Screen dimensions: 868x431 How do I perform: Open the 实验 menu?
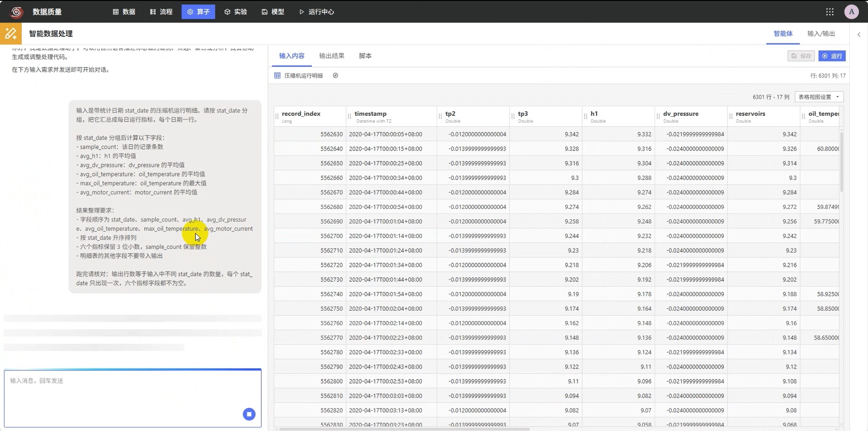pos(236,12)
